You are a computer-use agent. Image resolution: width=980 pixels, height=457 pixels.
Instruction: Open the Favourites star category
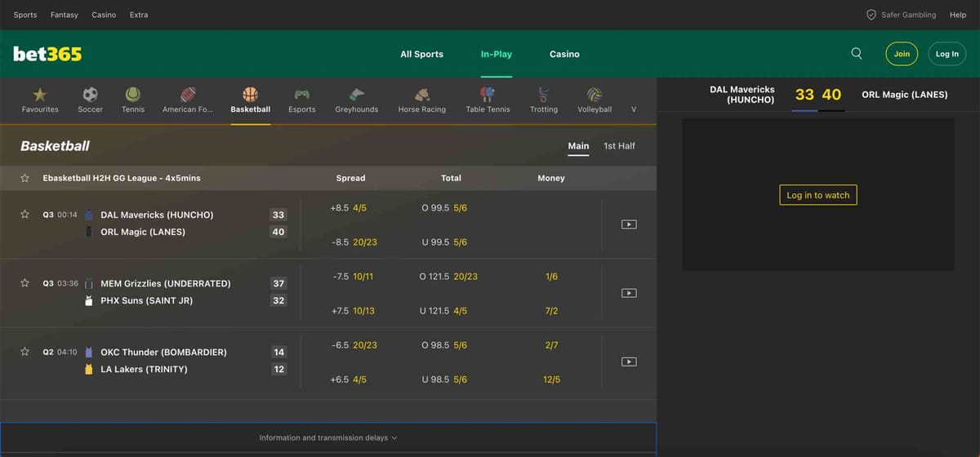pos(40,94)
